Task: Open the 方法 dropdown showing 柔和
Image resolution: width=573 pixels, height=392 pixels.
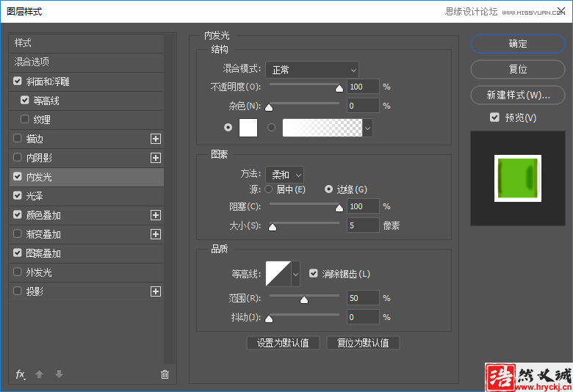Action: click(x=285, y=175)
